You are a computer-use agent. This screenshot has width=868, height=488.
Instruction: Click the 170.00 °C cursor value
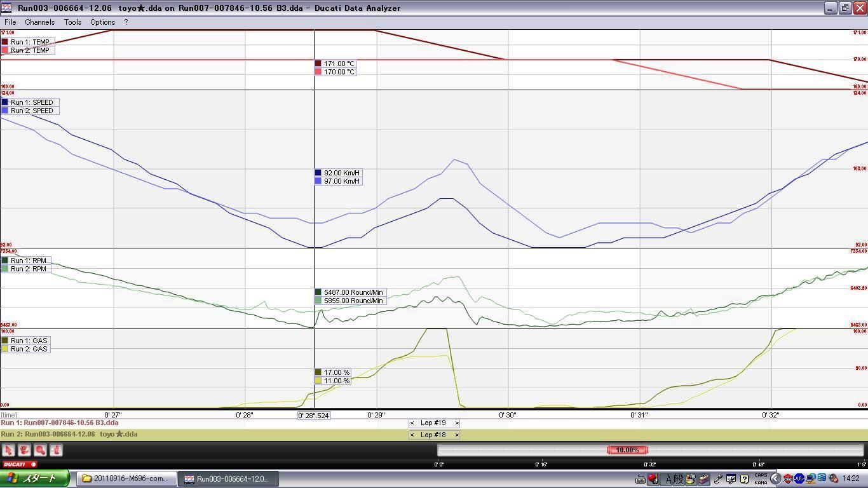[x=335, y=72]
